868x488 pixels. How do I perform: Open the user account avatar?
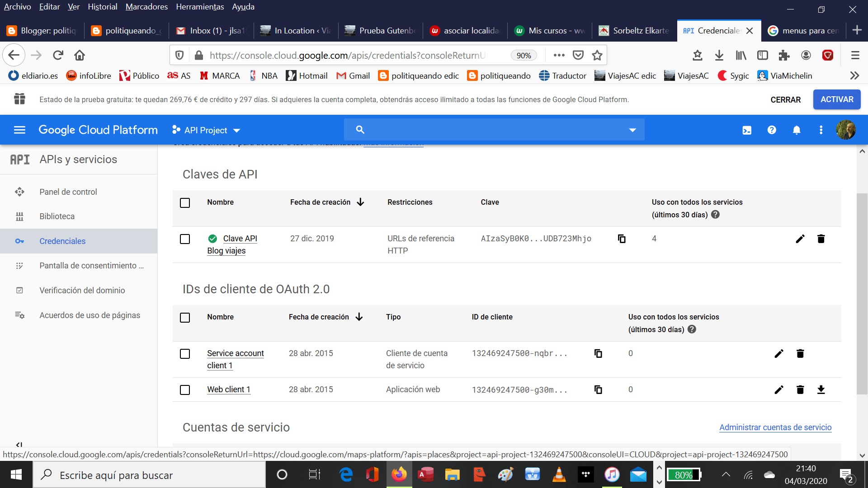point(845,130)
